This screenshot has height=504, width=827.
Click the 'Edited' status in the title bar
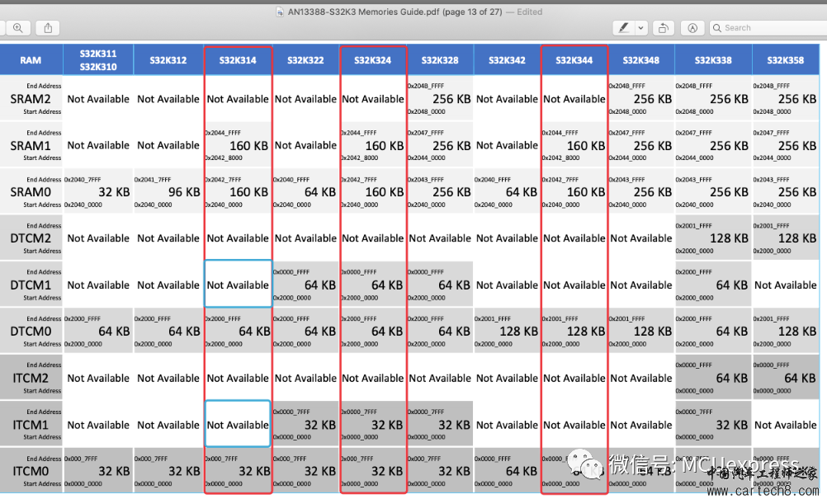click(x=530, y=12)
